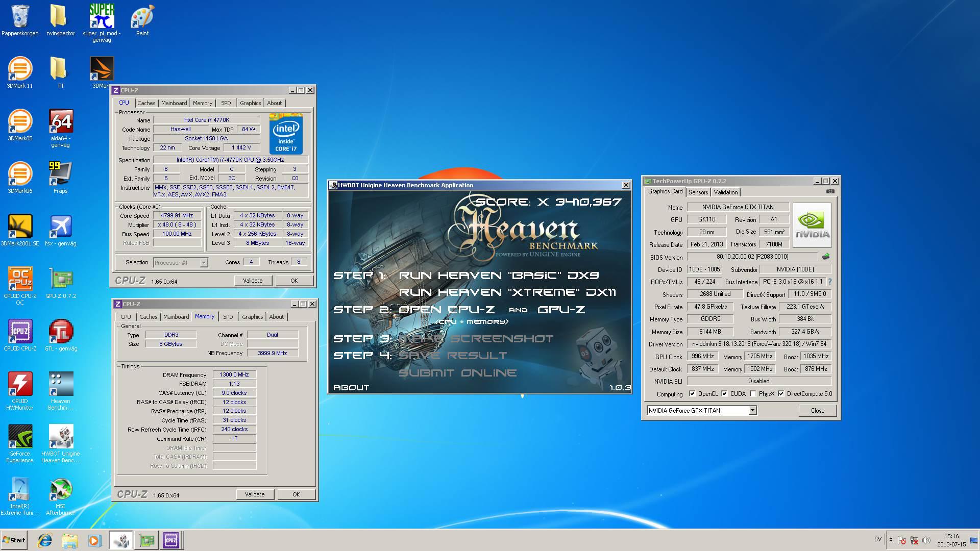Screen dimensions: 980x551
Task: Click GPU-Z screenshot camera icon
Action: [830, 191]
